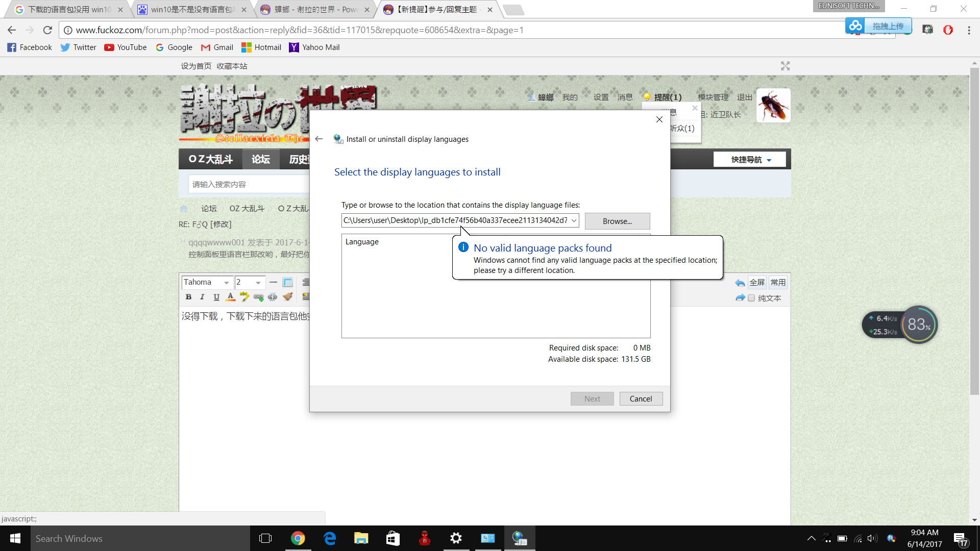Click the remove link icon
Screen dimensions: 980x551
tap(273, 297)
